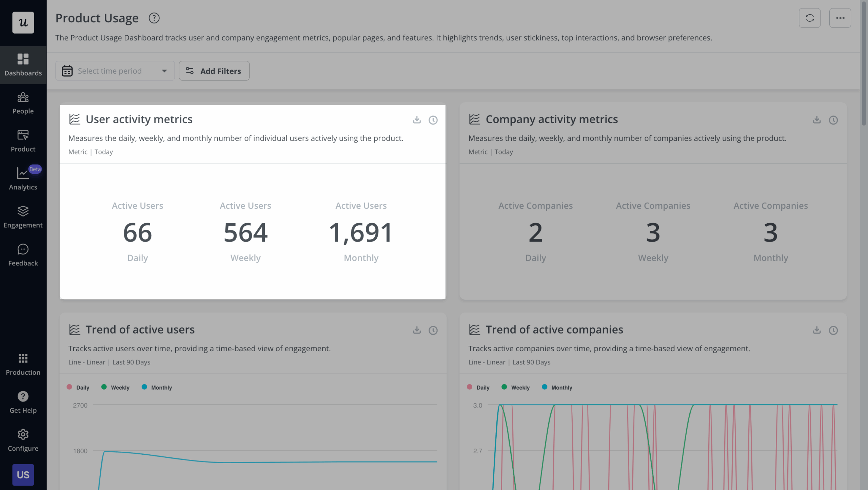Click the help question mark next to Product Usage
The height and width of the screenshot is (490, 868).
(x=154, y=18)
